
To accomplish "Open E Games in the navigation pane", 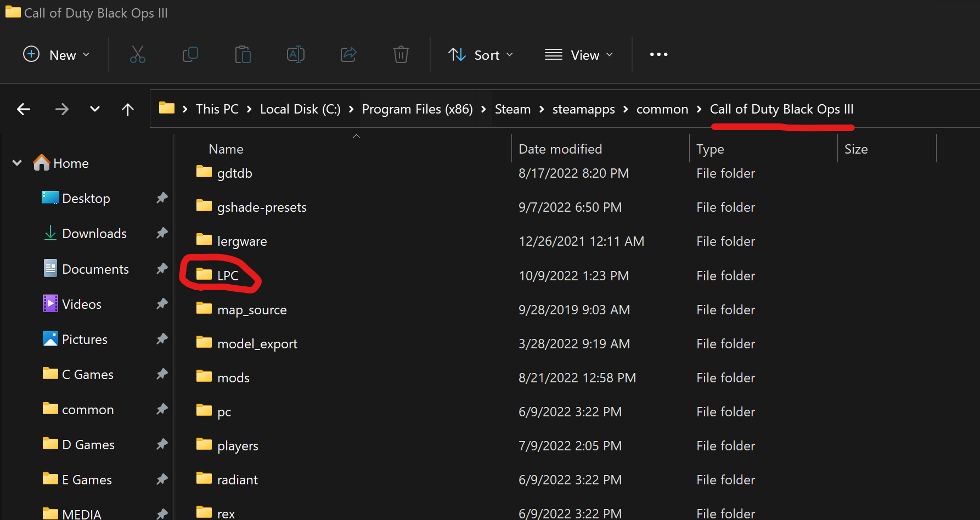I will pyautogui.click(x=87, y=479).
